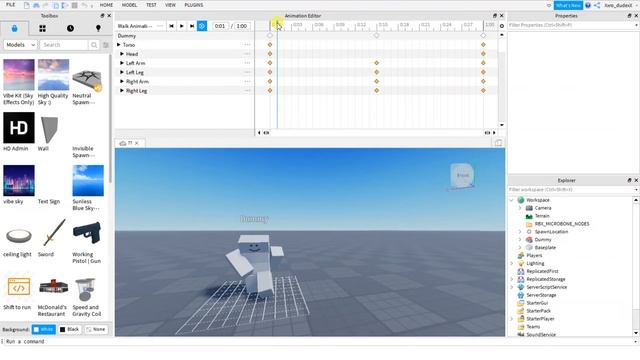
Task: Click Left Arm keyframe at middle of timeline
Action: tap(376, 63)
